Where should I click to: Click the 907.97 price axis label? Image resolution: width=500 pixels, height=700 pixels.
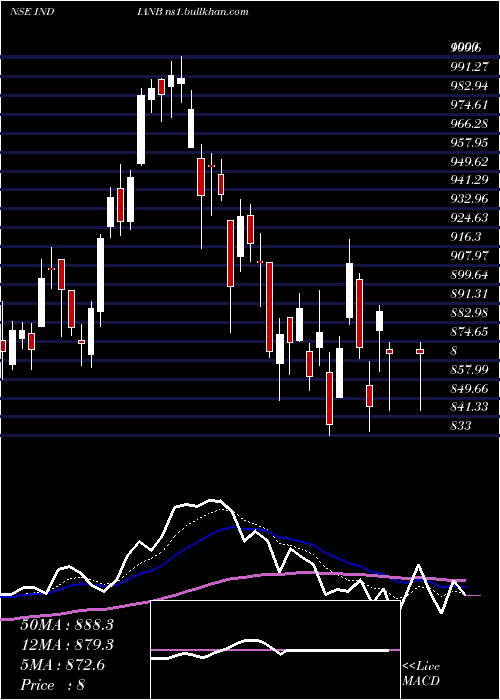pos(469,256)
